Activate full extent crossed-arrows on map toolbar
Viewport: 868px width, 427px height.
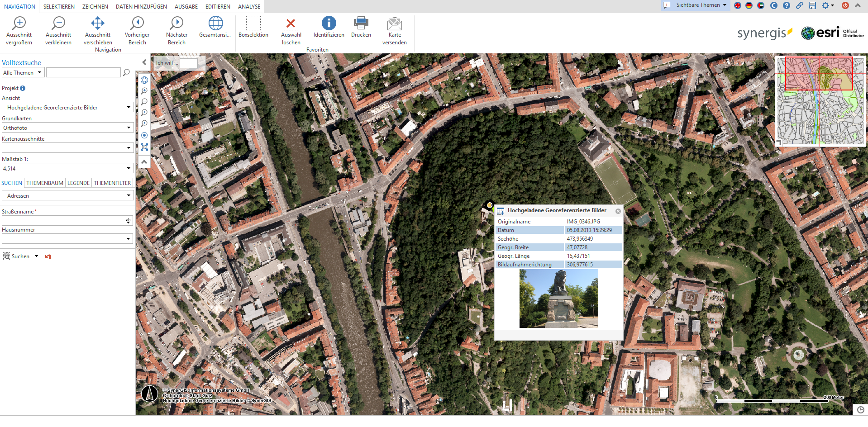coord(144,147)
